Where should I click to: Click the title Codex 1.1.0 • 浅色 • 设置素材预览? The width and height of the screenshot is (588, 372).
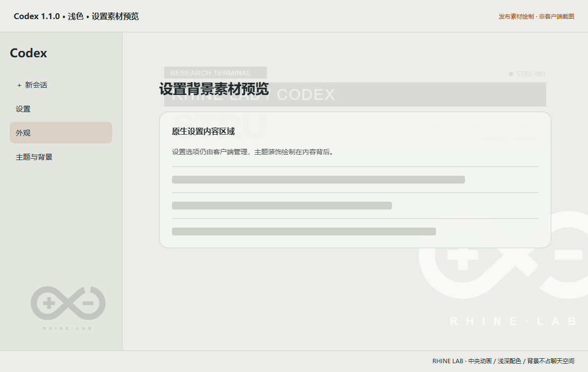76,16
